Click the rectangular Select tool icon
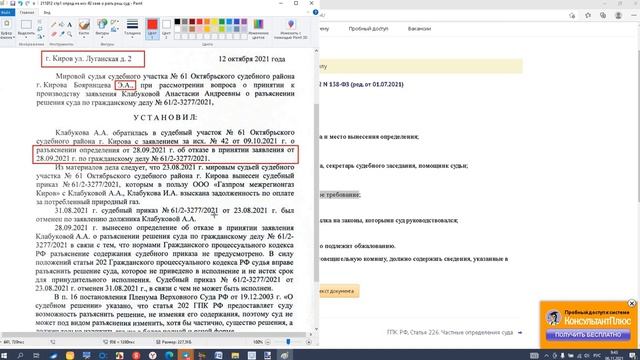This screenshot has width=640, height=360. click(x=26, y=24)
